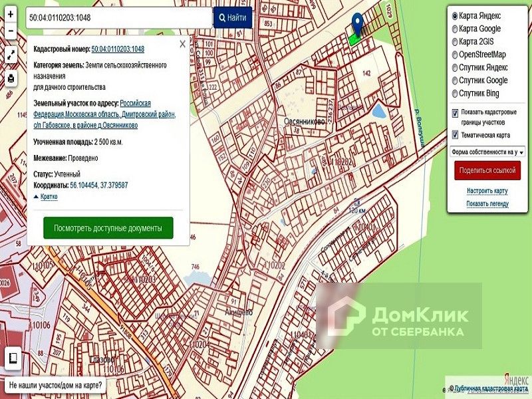Click the 'Уточненная площадь: 2 500 кв.м.' text
Viewport: 532px width, 399px height.
78,142
